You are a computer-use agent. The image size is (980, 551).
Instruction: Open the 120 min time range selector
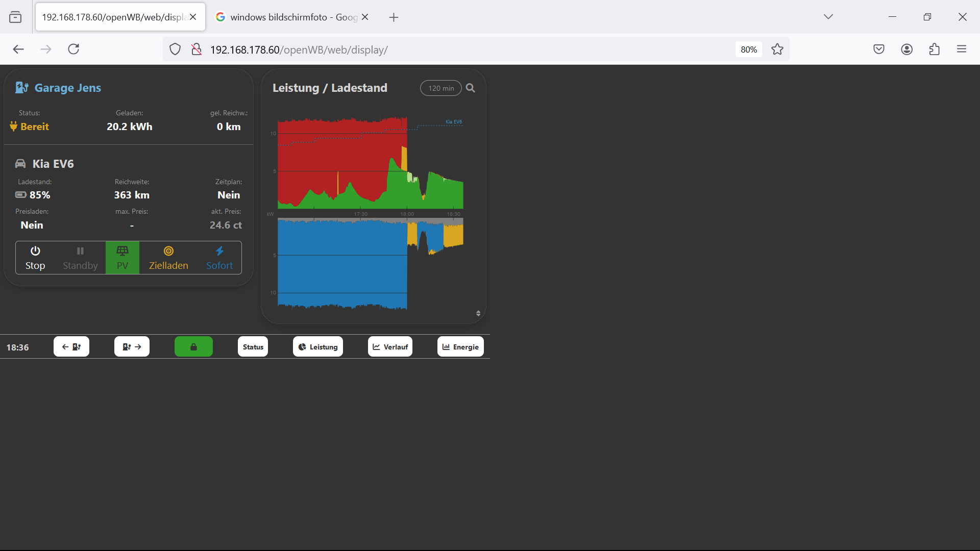coord(440,88)
